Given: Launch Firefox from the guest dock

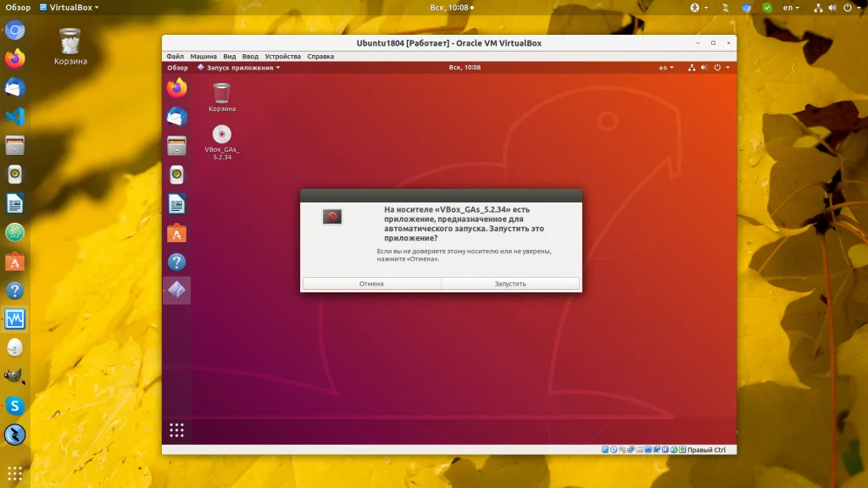Looking at the screenshot, I should (176, 88).
